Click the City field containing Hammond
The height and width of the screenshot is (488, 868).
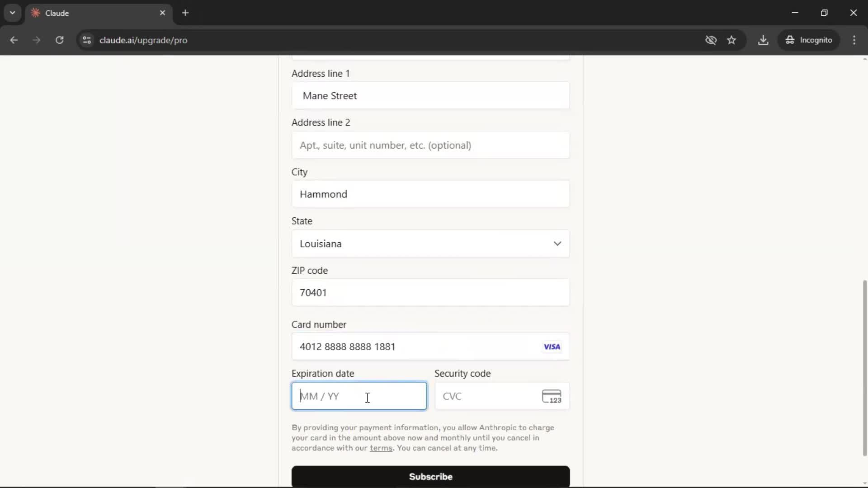(430, 194)
